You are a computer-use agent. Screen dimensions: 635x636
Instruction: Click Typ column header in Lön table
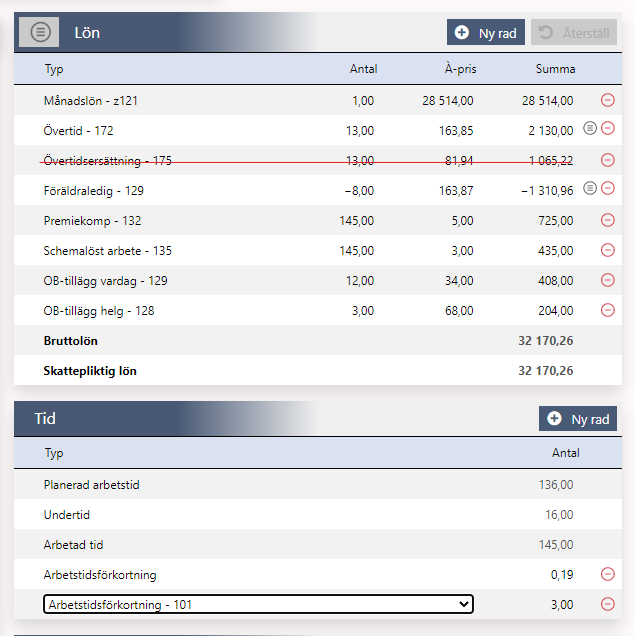pyautogui.click(x=54, y=69)
